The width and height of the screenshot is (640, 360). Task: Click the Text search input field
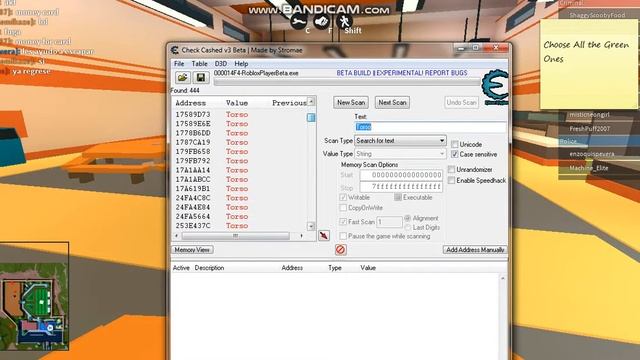coord(430,127)
